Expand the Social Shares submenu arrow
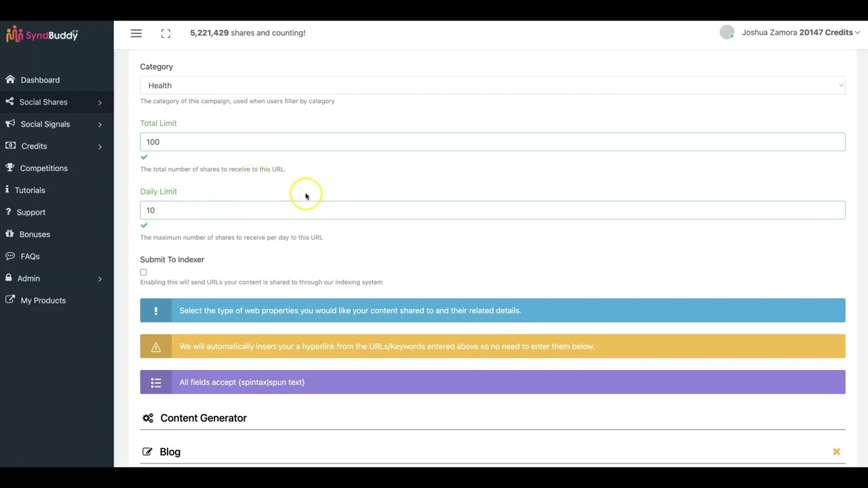 pos(100,102)
